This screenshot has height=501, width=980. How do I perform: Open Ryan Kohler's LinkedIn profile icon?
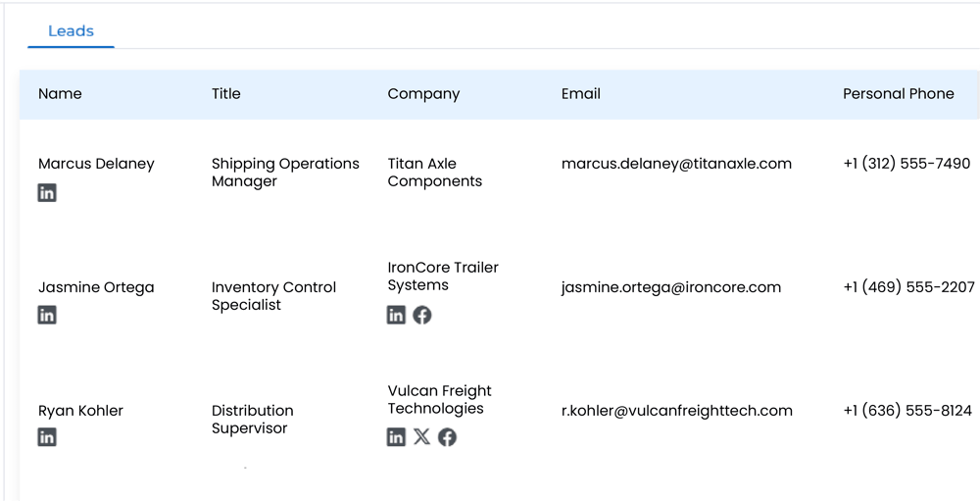pos(47,437)
